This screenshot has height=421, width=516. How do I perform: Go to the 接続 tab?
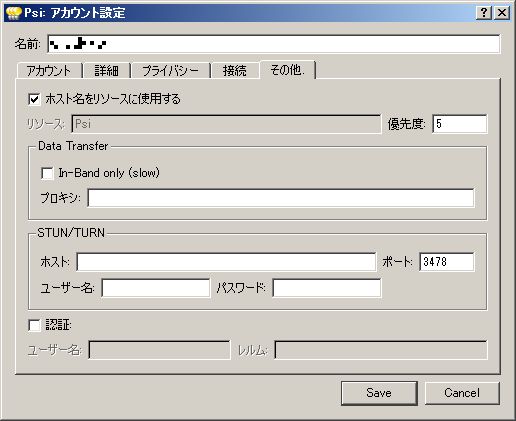coord(235,71)
